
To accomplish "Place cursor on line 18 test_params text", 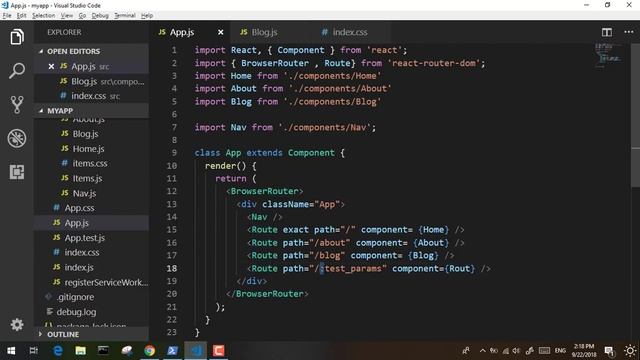I will point(353,269).
